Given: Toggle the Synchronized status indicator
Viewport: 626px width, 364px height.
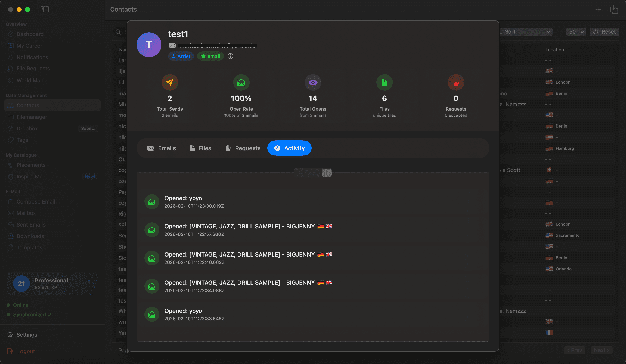Looking at the screenshot, I should click(9, 314).
